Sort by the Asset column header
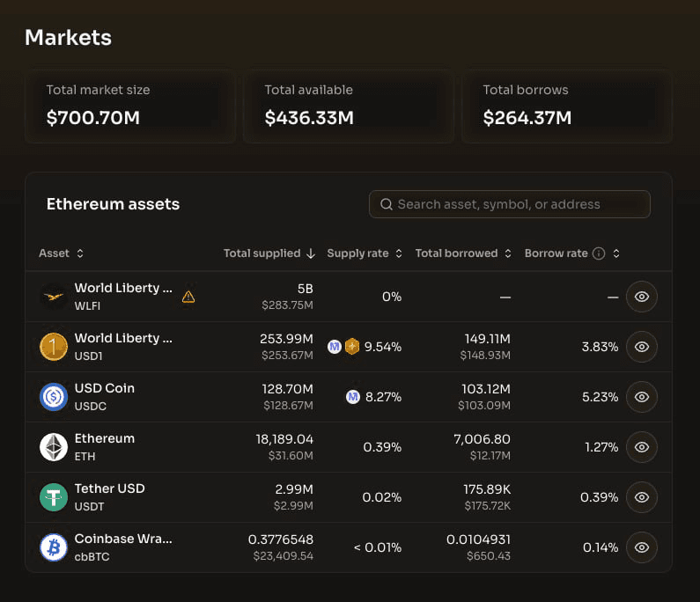The width and height of the screenshot is (700, 602). pos(61,253)
